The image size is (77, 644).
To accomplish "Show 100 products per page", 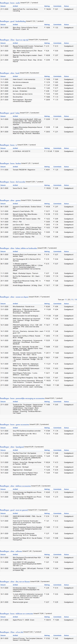I will click(75, 299).
